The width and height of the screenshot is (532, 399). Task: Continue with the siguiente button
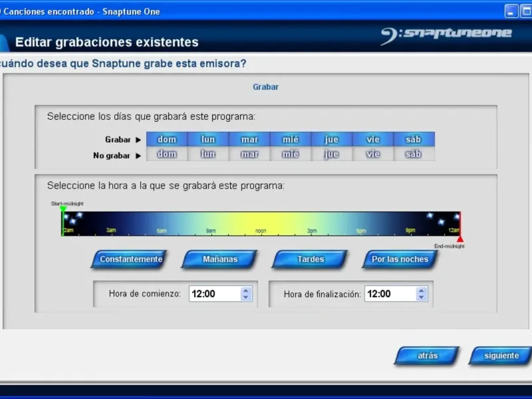[x=501, y=356]
